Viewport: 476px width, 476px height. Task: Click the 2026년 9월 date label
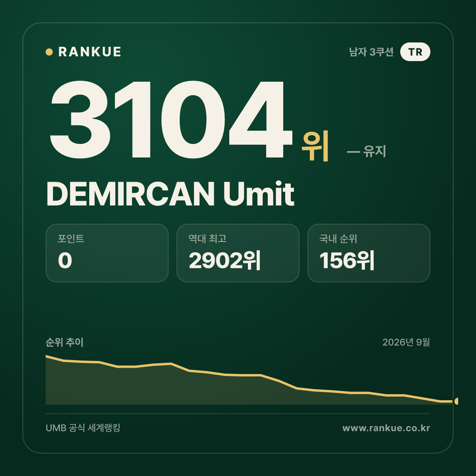pyautogui.click(x=406, y=342)
